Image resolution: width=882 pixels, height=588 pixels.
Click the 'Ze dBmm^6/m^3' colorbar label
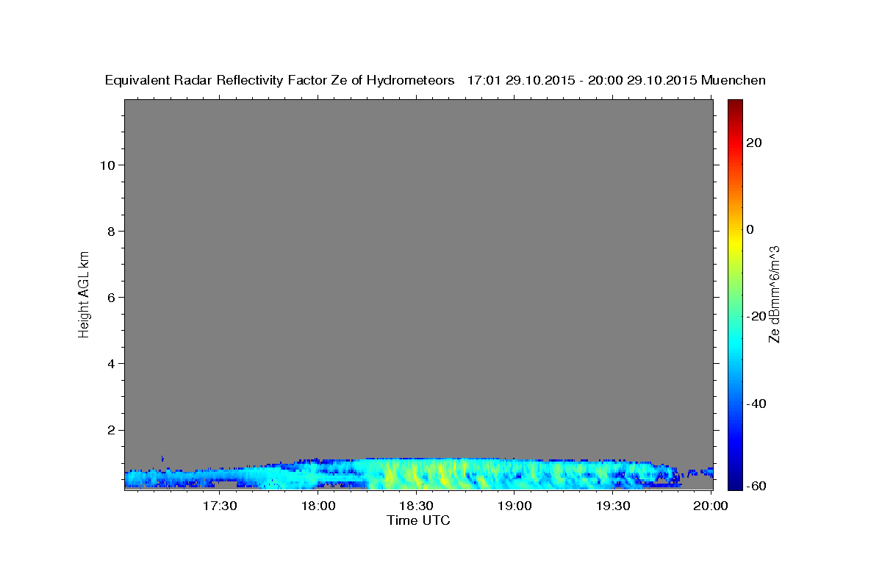click(774, 294)
